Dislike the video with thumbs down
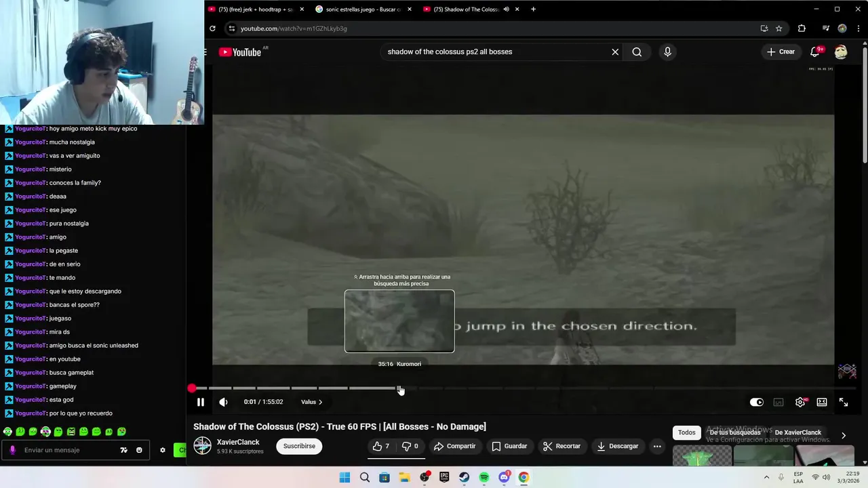Image resolution: width=868 pixels, height=488 pixels. 410,446
